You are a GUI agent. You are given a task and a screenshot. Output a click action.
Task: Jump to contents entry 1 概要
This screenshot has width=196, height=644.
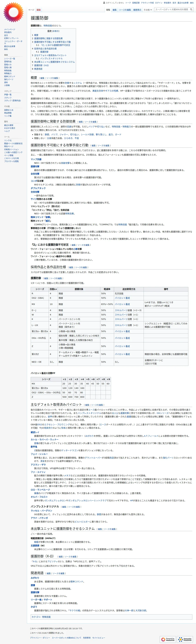click(35, 35)
